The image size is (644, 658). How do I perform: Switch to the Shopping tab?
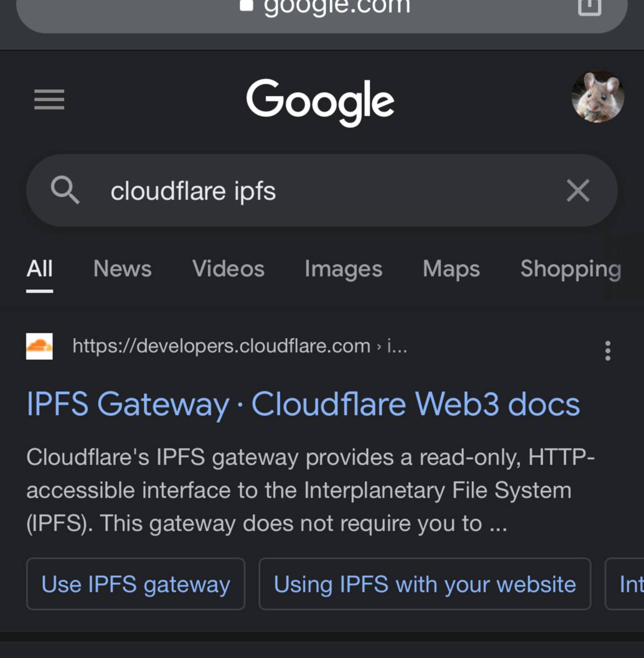[571, 269]
